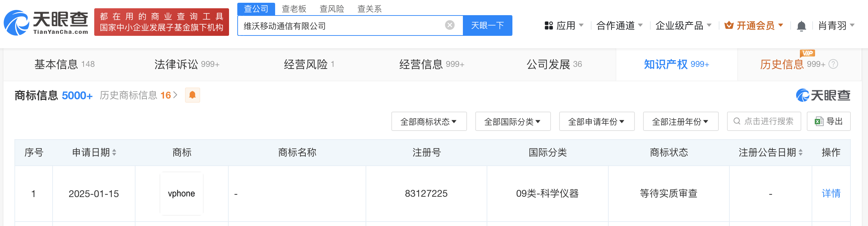Click the crown icon beside 开通会员
This screenshot has width=868, height=226.
(729, 25)
